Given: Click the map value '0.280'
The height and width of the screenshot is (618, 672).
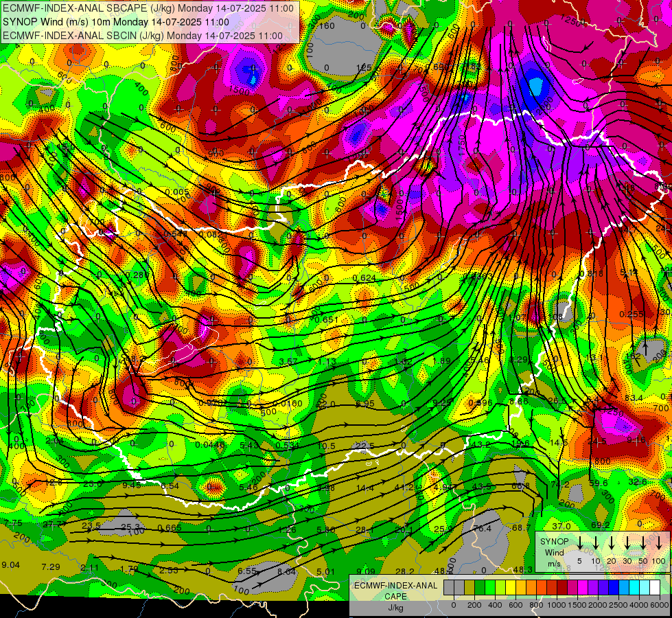Looking at the screenshot, I should coord(137,275).
